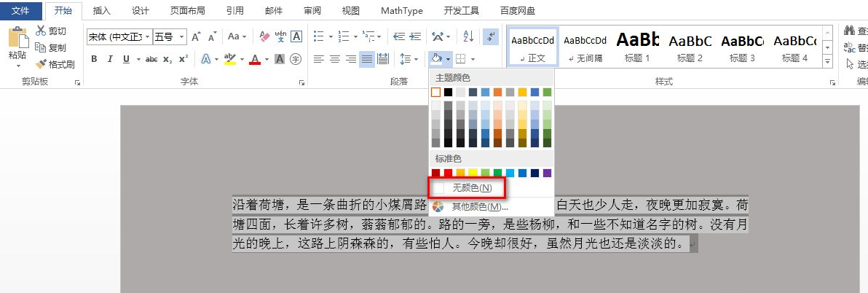Open the font size dropdown 五号
Viewport: 868px width, 293px height.
[x=181, y=36]
